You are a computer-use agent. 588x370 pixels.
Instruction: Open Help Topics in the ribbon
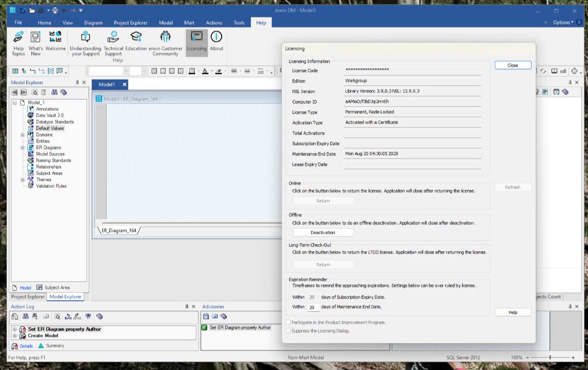click(19, 43)
